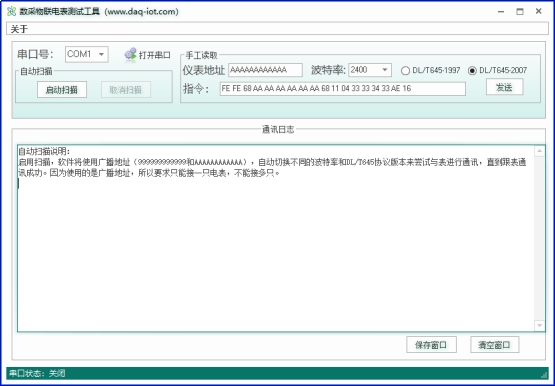Screen dimensions: 555x386
Task: Expand the 2400 baud rate dropdown
Action: click(x=385, y=70)
